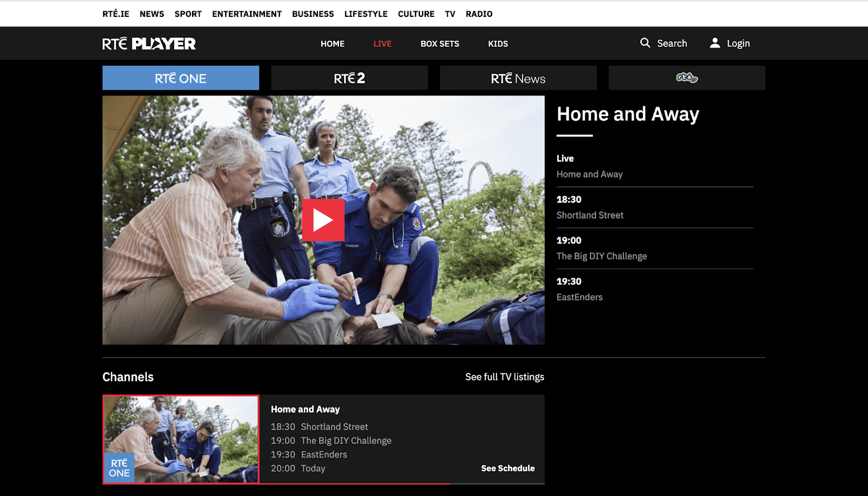This screenshot has width=868, height=496.
Task: Click See Schedule for RTÉ ONE
Action: coord(508,468)
